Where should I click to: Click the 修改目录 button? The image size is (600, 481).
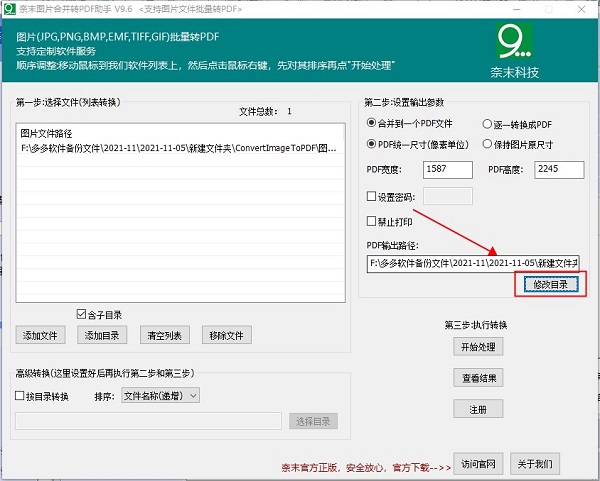[x=549, y=285]
